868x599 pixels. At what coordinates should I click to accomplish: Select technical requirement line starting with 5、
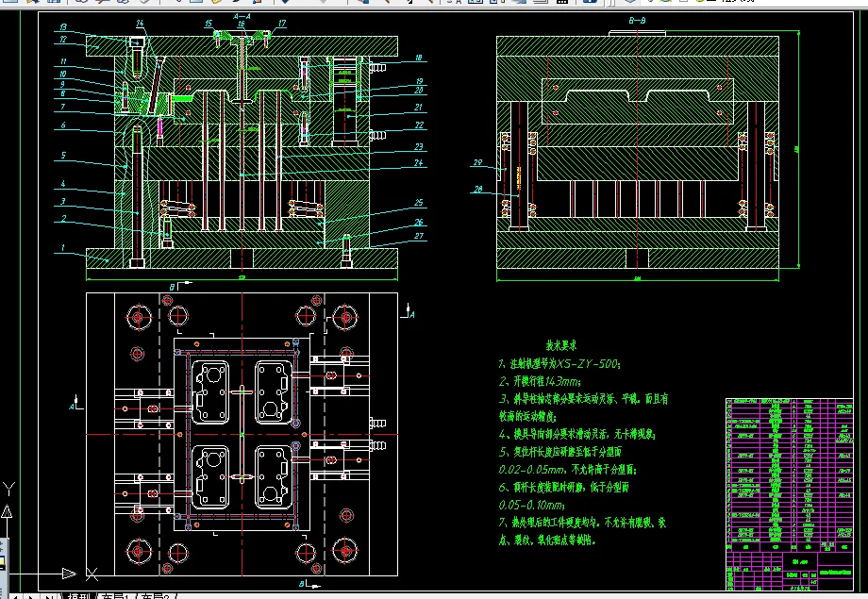[560, 452]
